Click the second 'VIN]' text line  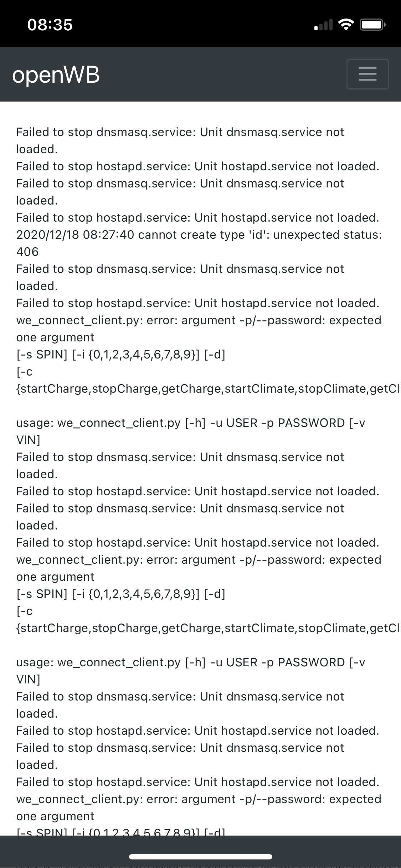(28, 680)
